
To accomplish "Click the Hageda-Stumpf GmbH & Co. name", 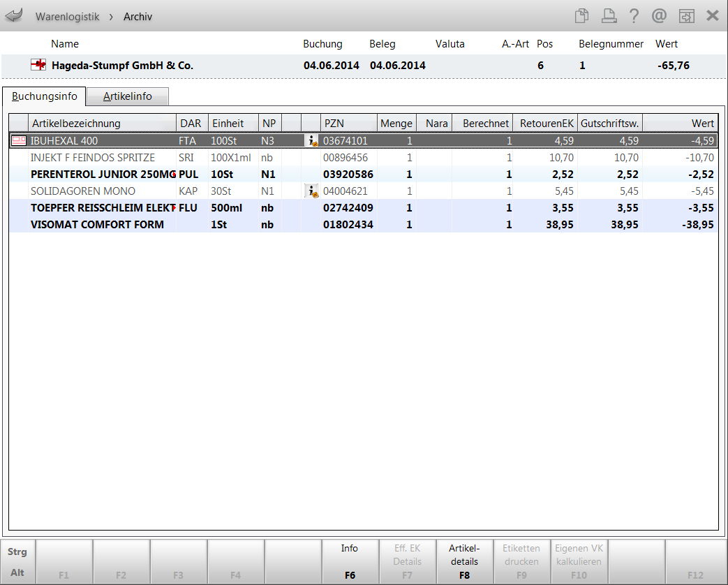I will [x=122, y=66].
